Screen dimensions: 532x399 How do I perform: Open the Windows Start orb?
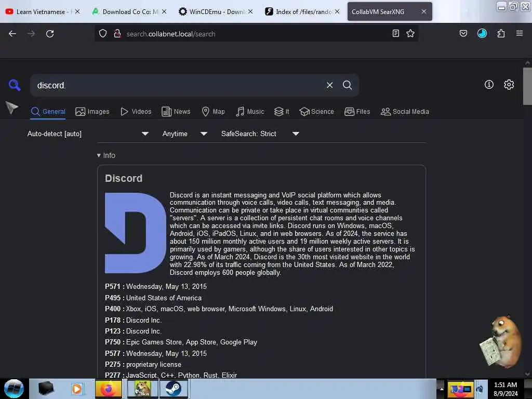coord(14,389)
